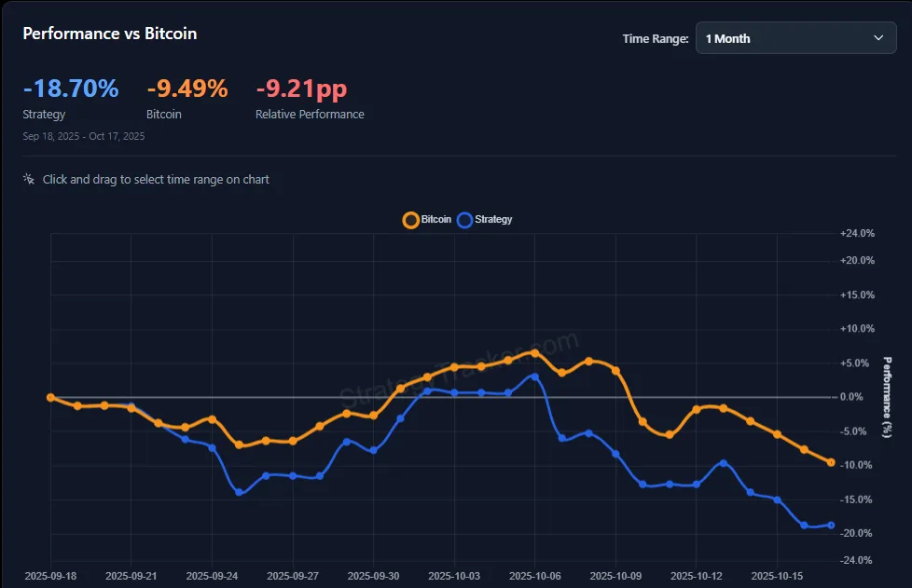Screen dimensions: 912x588
Task: Click the -9.21pp Relative Performance value
Action: pos(301,89)
